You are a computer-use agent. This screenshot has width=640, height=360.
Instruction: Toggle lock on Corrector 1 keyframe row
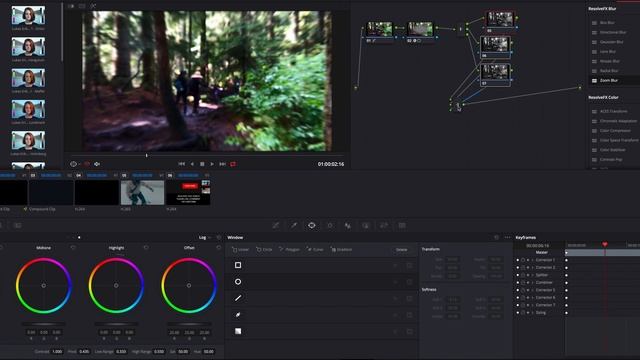click(x=523, y=260)
